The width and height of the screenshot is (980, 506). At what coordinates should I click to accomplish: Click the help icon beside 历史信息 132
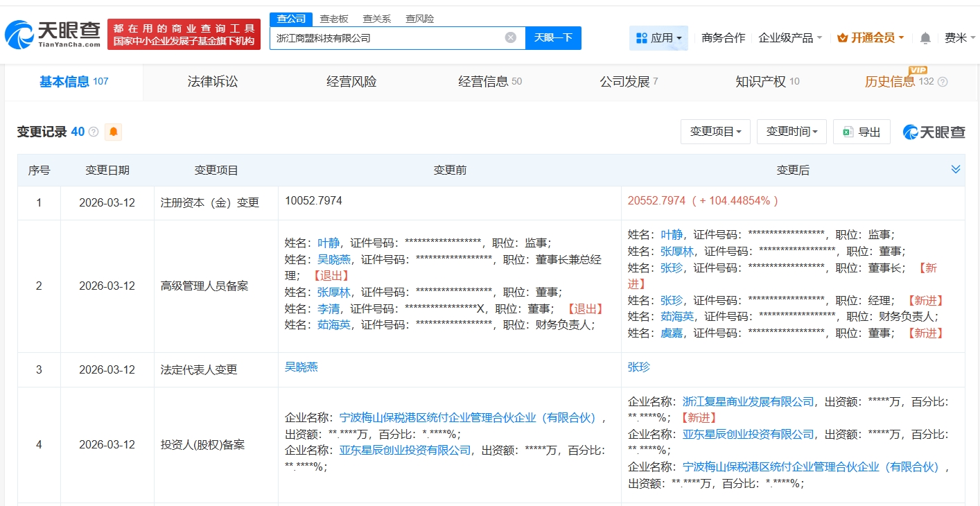tap(943, 82)
